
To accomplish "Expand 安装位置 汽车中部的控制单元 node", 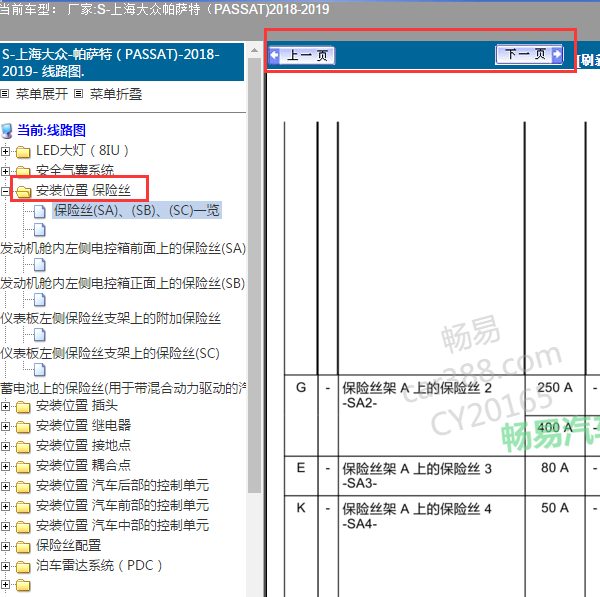I will tap(5, 526).
